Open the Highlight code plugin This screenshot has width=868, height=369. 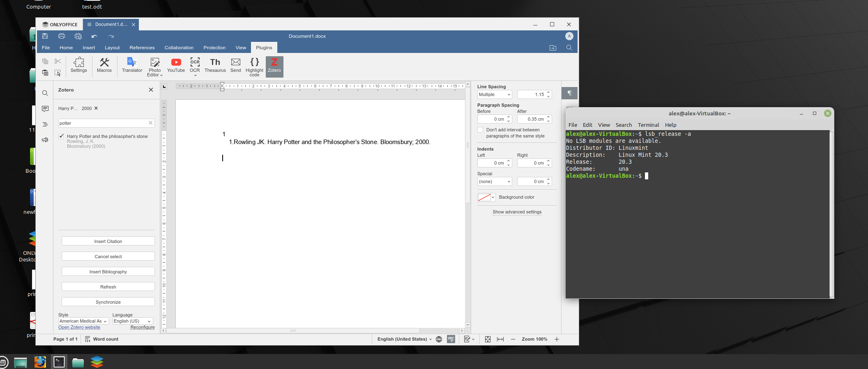pyautogui.click(x=254, y=66)
